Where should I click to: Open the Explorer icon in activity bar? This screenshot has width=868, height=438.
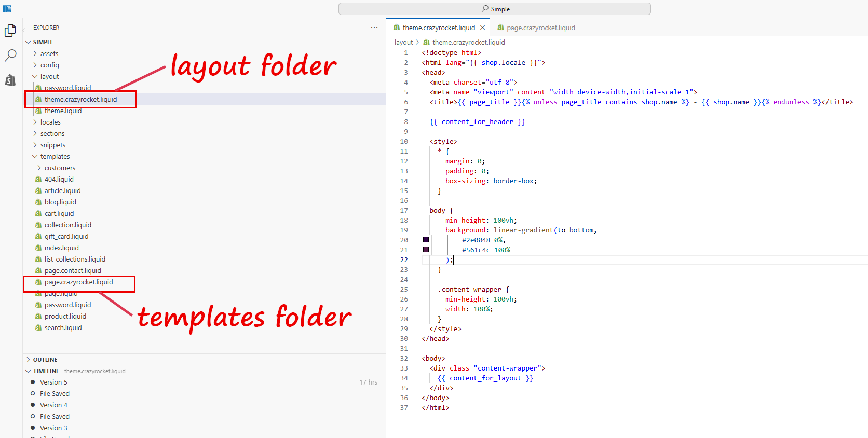[10, 31]
